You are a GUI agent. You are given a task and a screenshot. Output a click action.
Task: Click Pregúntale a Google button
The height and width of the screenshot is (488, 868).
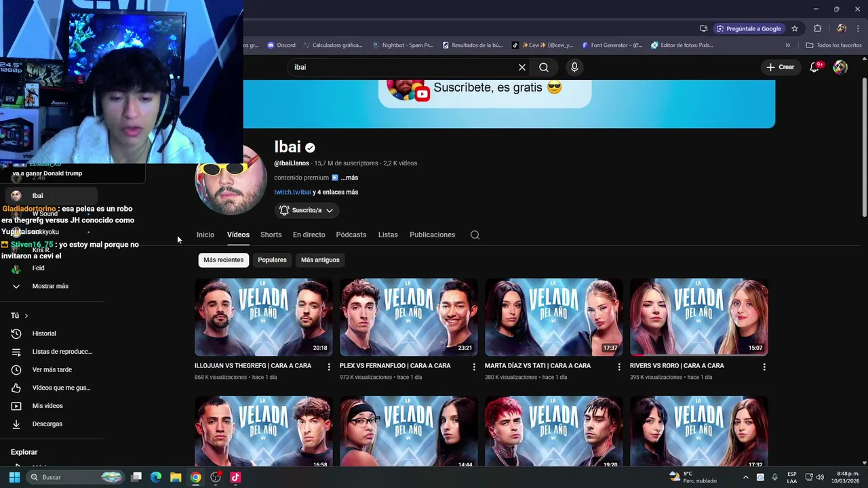(751, 28)
